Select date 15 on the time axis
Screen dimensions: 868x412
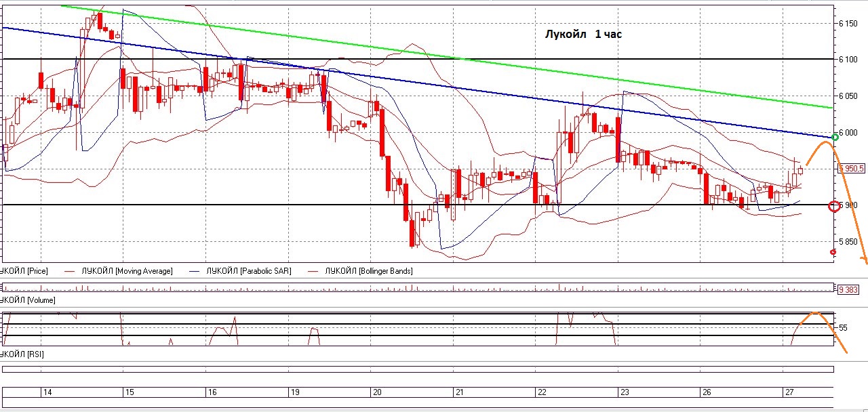[x=130, y=392]
